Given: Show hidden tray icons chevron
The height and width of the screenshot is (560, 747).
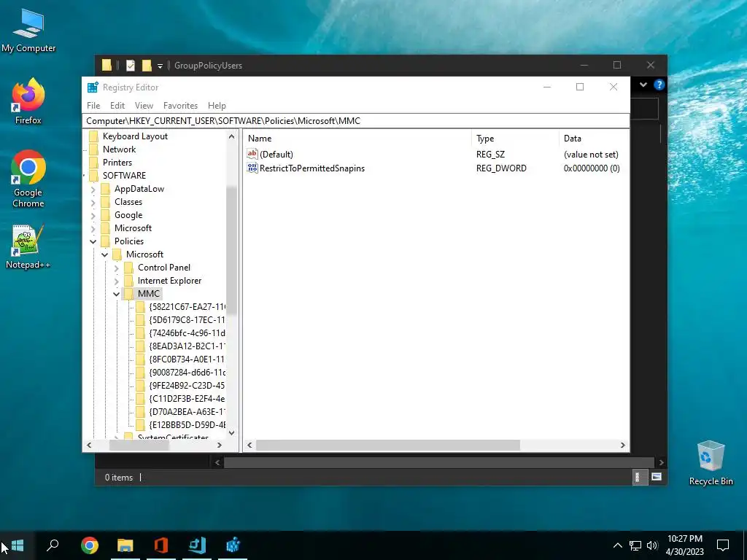Looking at the screenshot, I should click(x=617, y=545).
